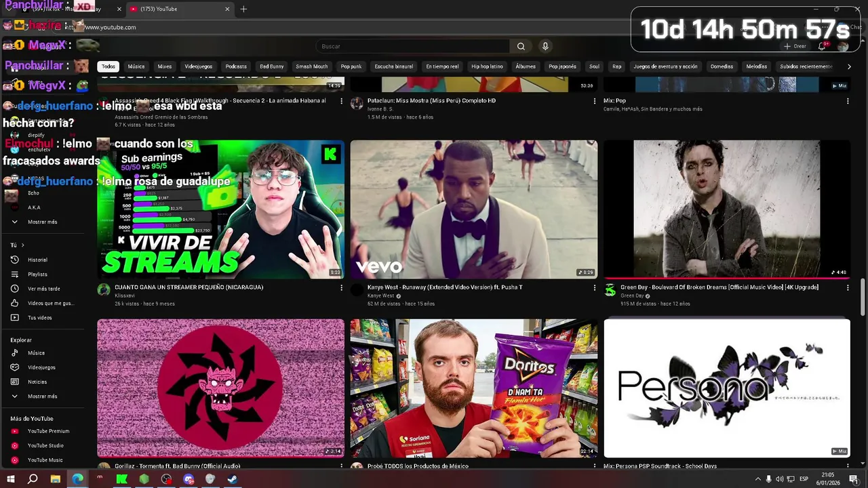The image size is (868, 488).
Task: Open options menu for Kanye West Runaway video
Action: coord(595,288)
